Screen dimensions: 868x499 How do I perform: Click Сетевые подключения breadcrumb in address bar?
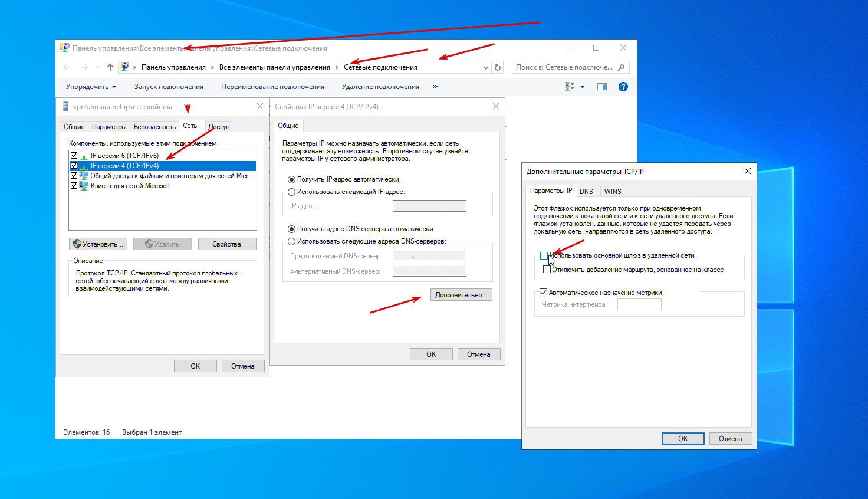(x=380, y=67)
